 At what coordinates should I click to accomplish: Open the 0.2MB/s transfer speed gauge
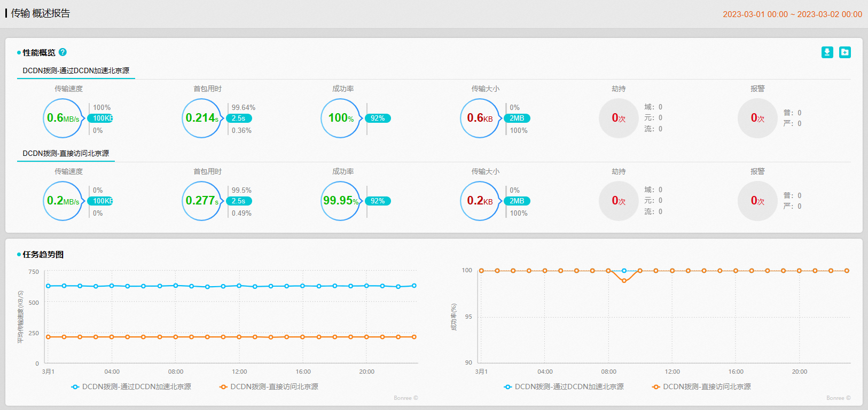63,201
